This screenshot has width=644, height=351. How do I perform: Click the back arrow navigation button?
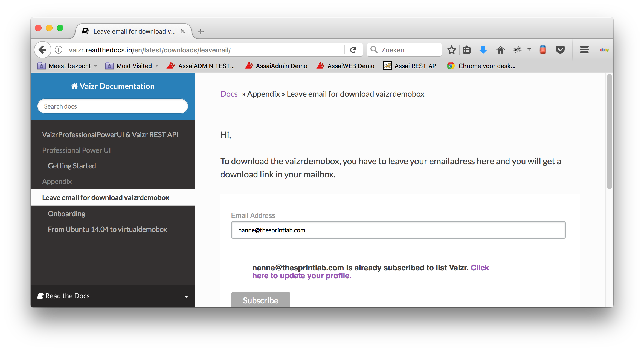pos(43,50)
